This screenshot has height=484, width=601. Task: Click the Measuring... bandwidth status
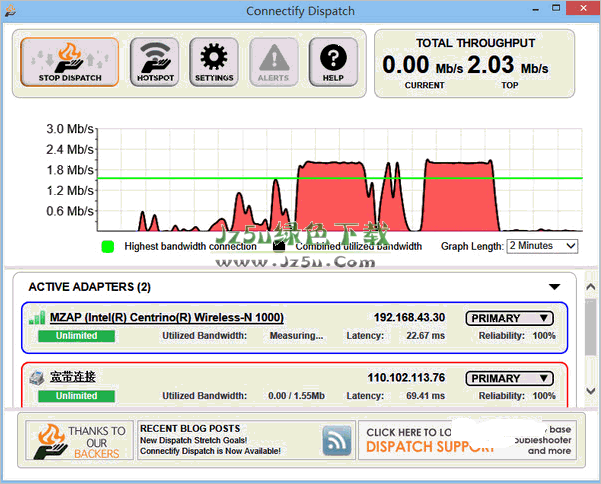(296, 336)
